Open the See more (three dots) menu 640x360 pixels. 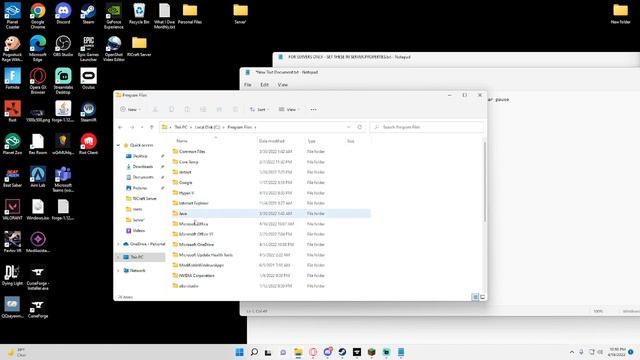(313, 109)
